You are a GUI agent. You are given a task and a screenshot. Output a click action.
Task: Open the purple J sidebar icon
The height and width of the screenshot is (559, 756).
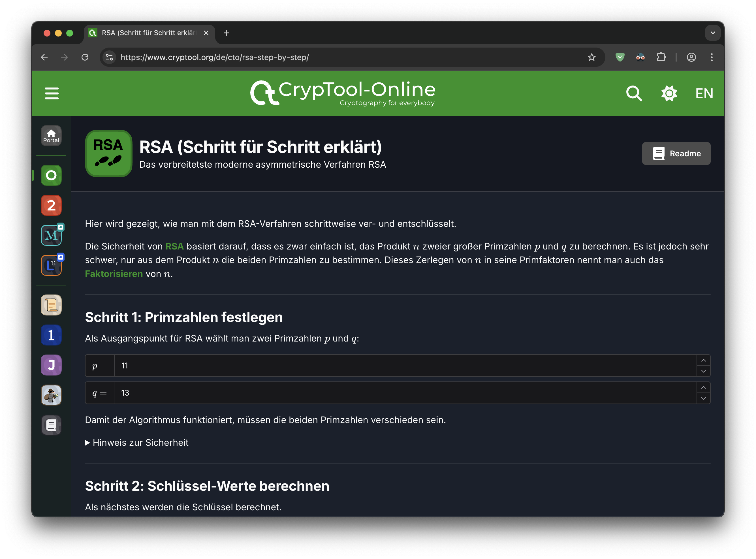point(51,365)
